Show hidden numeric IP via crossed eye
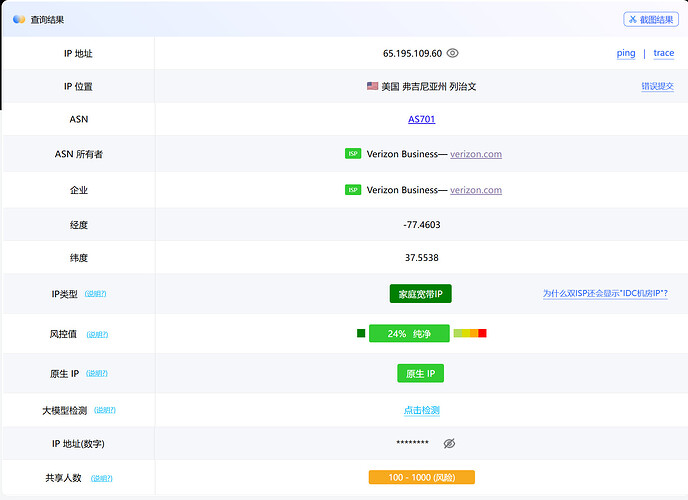Screen dimensions: 688x500 (x=449, y=443)
